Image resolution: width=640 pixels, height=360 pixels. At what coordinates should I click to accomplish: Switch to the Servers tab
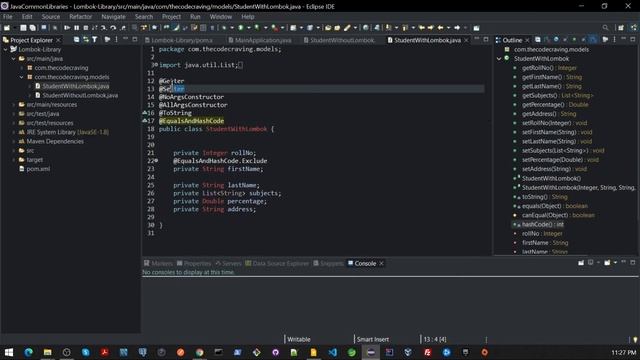click(229, 264)
